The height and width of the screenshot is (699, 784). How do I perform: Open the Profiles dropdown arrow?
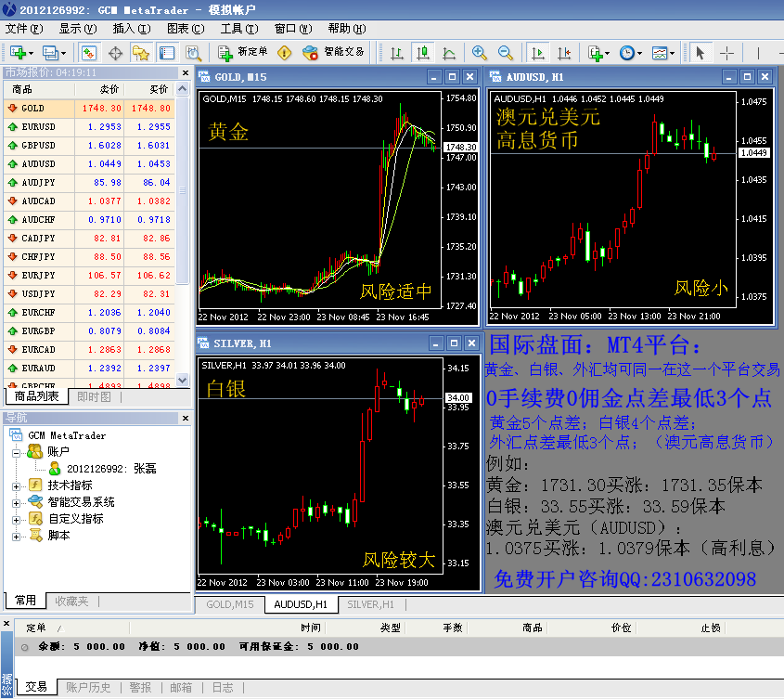pos(63,53)
